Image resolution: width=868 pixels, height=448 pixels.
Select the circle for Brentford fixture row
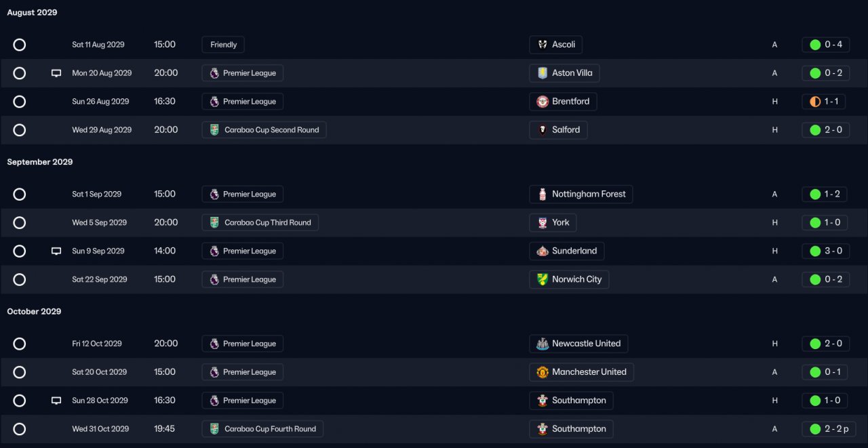(20, 102)
